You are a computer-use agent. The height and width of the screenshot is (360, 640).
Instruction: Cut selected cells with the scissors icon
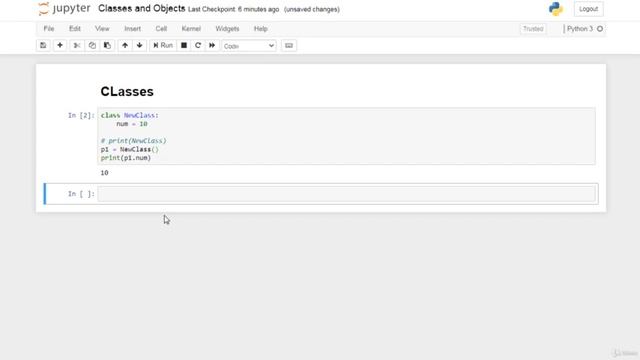pyautogui.click(x=77, y=45)
